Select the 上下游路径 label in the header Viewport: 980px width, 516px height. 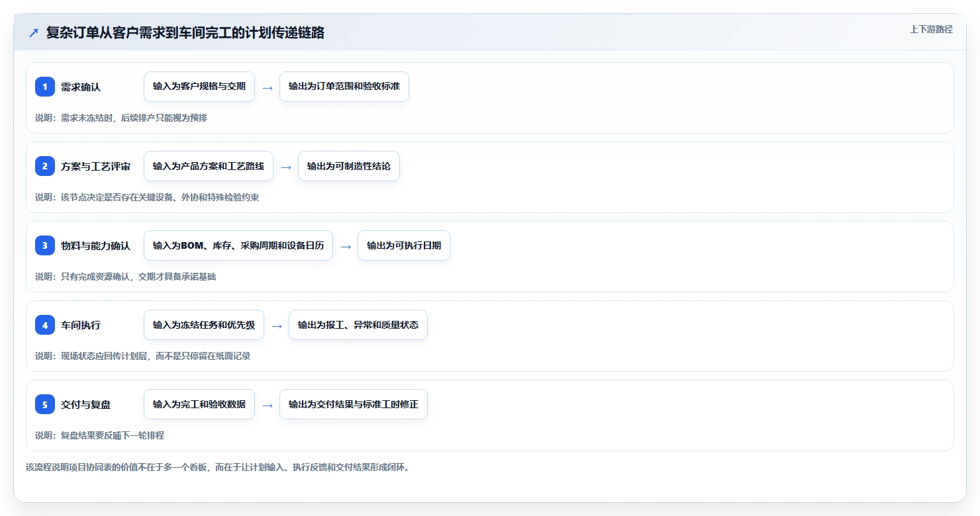tap(931, 29)
